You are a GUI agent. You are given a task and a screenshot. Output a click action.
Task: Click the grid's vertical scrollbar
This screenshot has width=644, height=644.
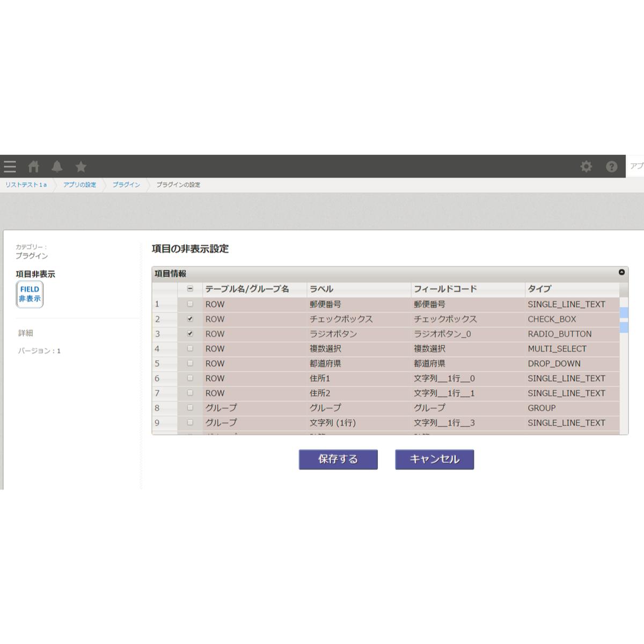coord(624,376)
